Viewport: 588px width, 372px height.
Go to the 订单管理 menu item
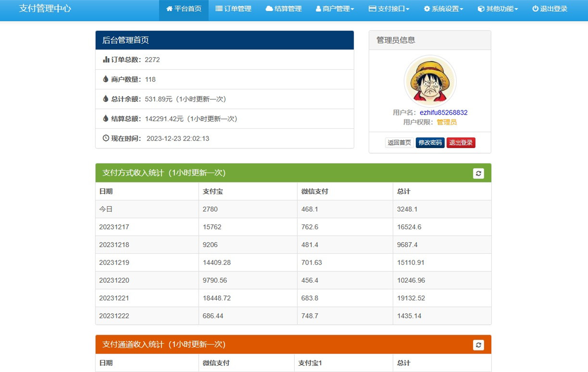pyautogui.click(x=238, y=9)
